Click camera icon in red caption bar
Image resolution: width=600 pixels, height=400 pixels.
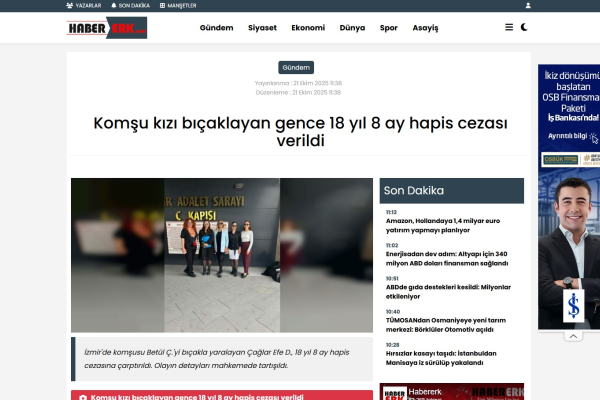[x=83, y=397]
